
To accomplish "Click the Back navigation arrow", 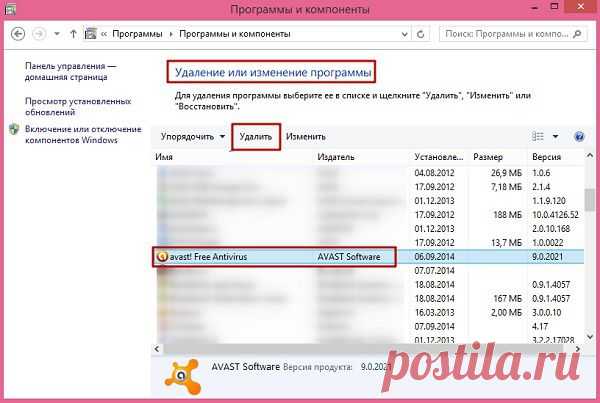I will point(18,34).
